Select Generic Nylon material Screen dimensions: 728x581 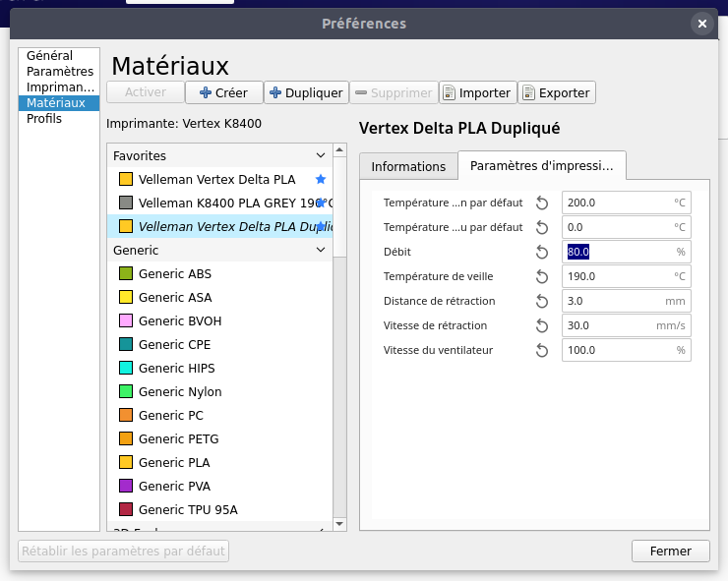tap(220, 391)
